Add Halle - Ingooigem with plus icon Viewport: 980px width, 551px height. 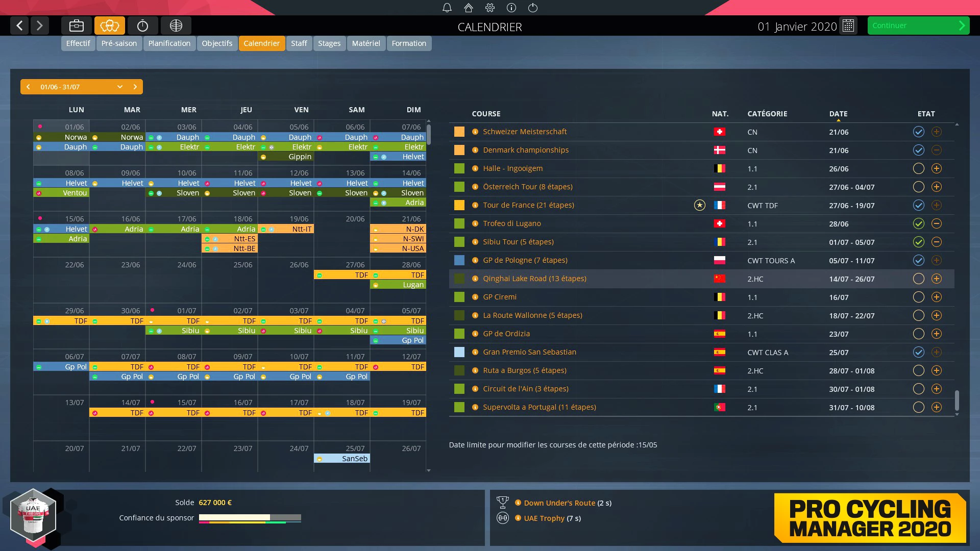[x=937, y=168]
